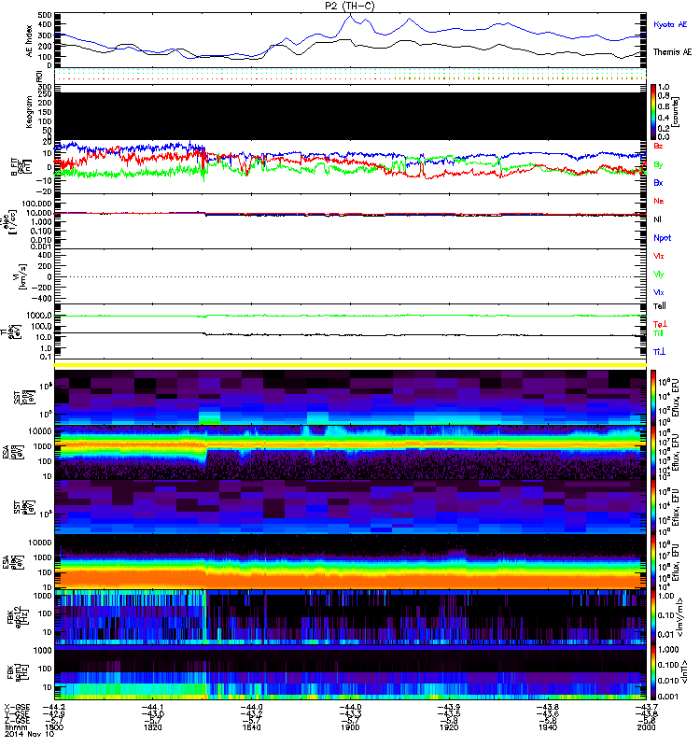Click the "1840" time tick label
The width and height of the screenshot is (700, 747).
point(251,727)
